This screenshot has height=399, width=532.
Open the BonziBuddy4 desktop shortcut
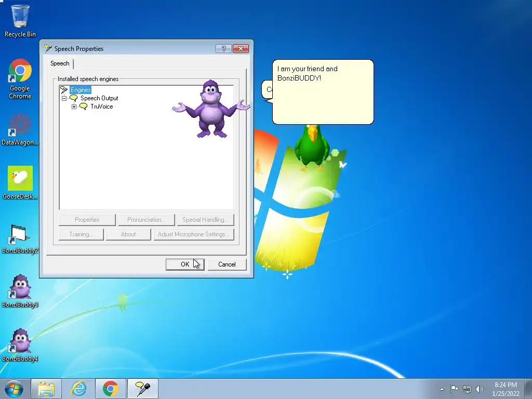pos(20,345)
